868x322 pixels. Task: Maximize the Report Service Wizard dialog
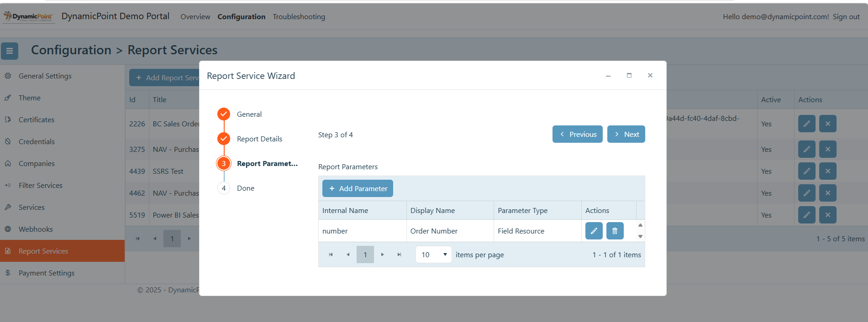(x=629, y=76)
